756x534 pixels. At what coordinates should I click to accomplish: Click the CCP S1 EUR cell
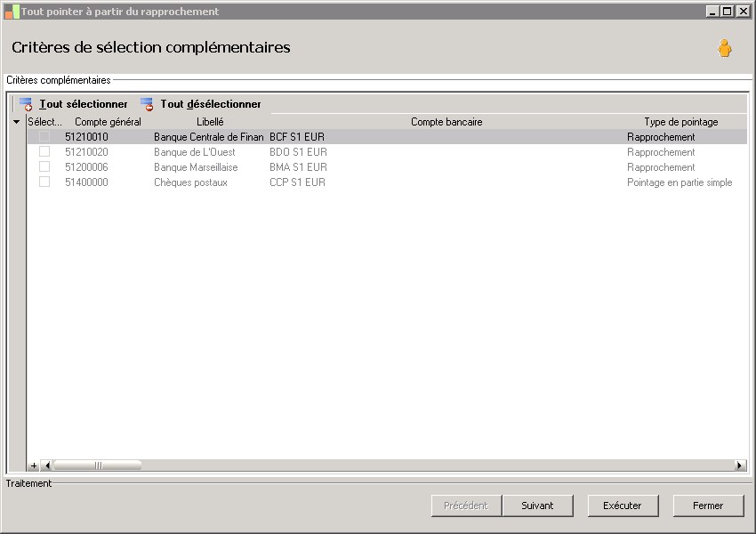[x=297, y=182]
